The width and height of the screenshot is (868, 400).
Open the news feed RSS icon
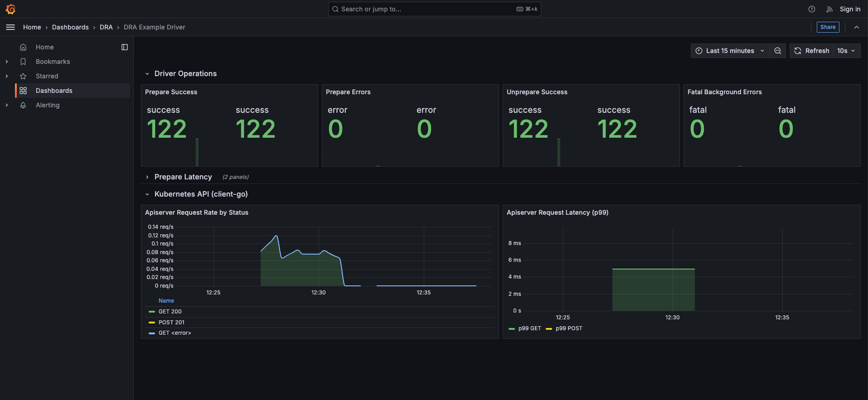(x=829, y=9)
